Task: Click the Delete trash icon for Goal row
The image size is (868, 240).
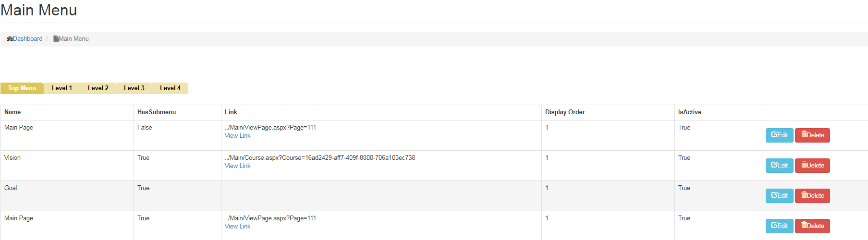Action: point(804,195)
